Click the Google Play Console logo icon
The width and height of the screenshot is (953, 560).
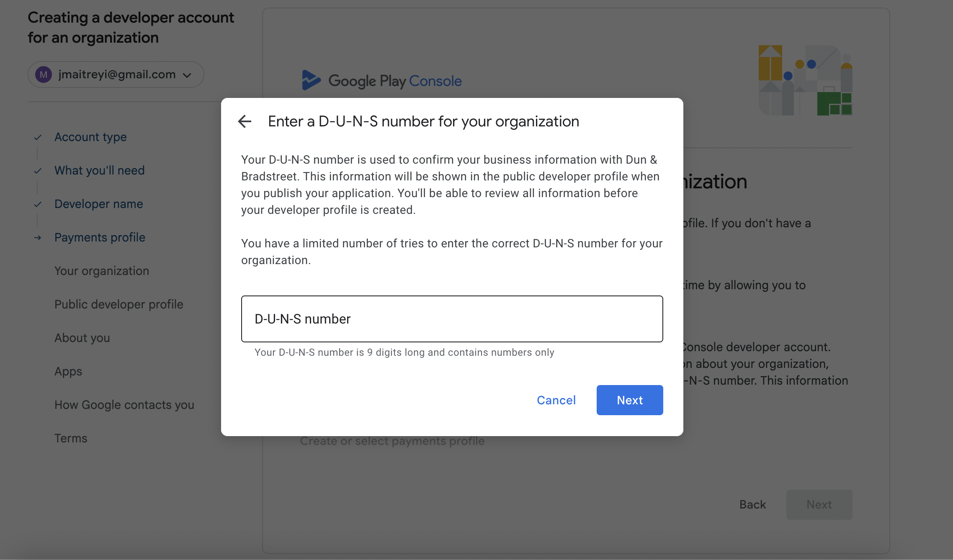click(x=311, y=80)
